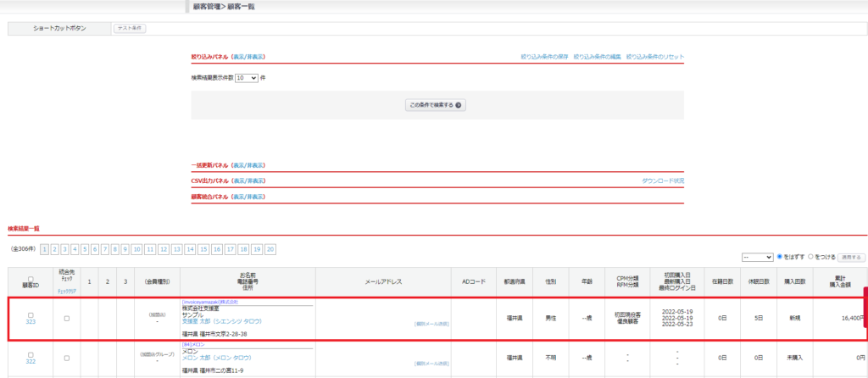This screenshot has width=868, height=378.
Task: Click the チェッククリア link in header
Action: [x=66, y=291]
